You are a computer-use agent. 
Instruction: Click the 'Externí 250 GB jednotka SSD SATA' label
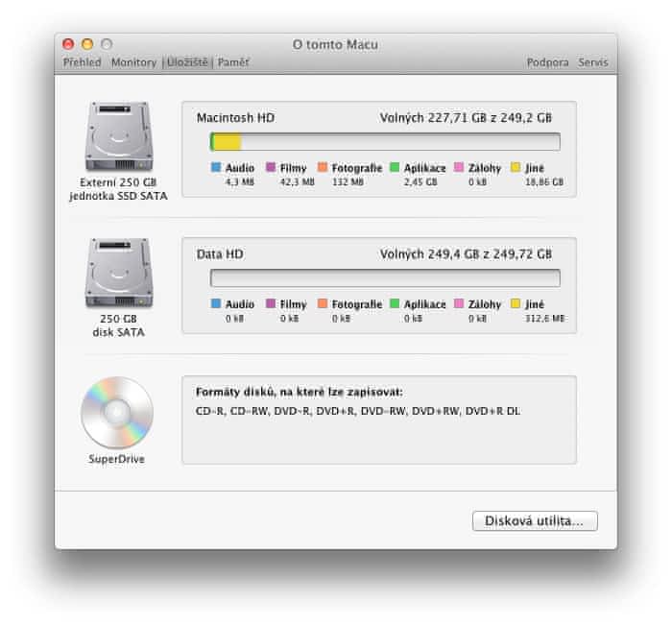[118, 189]
